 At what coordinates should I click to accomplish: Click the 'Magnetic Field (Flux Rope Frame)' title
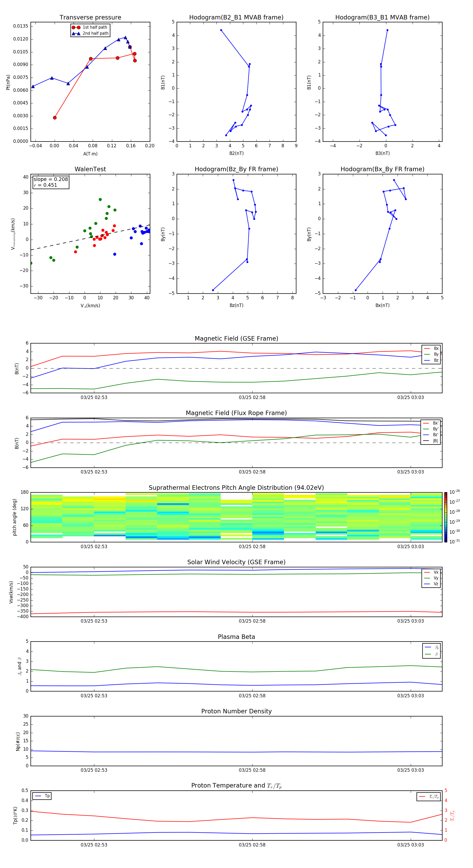pyautogui.click(x=236, y=413)
